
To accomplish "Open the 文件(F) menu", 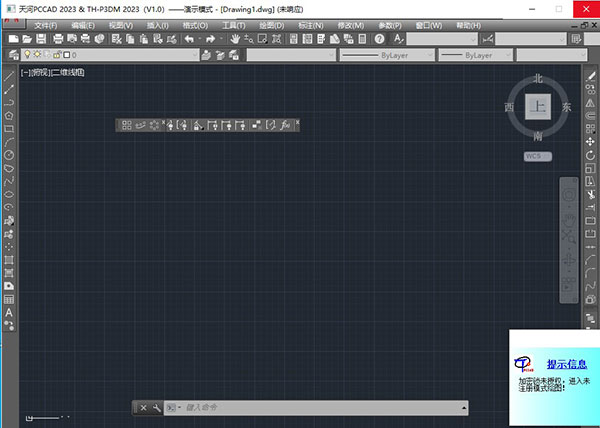I will 45,24.
